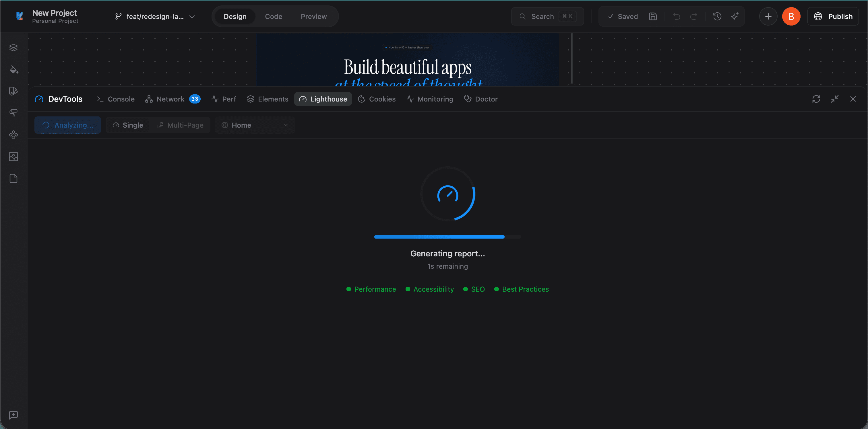Switch to the Code tab
Viewport: 868px width, 429px height.
tap(274, 16)
